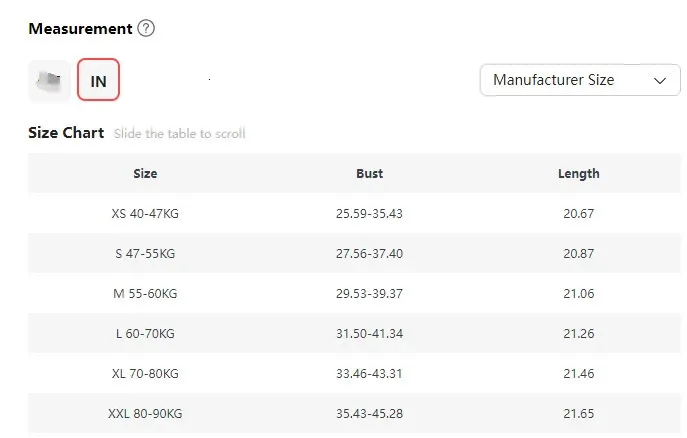The height and width of the screenshot is (438, 687).
Task: Select the IN unit toggle
Action: [x=98, y=81]
